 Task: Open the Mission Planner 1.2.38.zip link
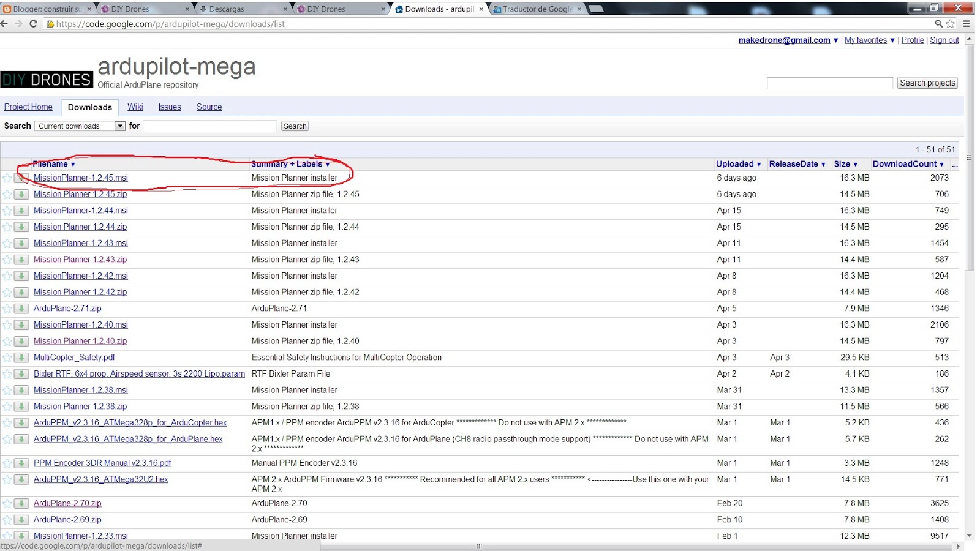[80, 407]
